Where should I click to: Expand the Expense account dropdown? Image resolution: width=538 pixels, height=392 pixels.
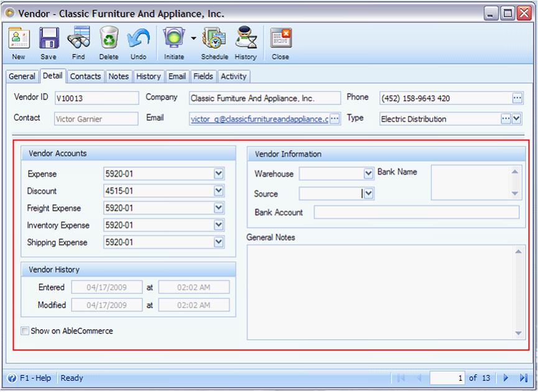point(218,174)
